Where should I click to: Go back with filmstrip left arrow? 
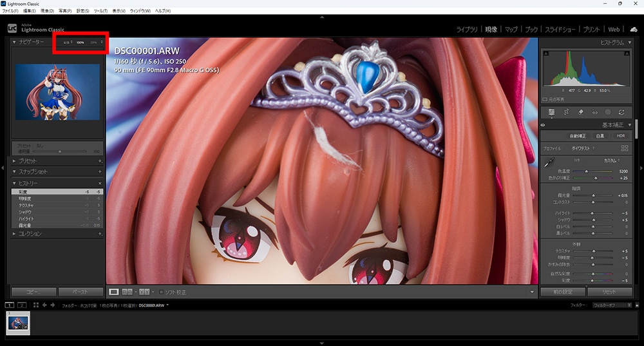45,305
